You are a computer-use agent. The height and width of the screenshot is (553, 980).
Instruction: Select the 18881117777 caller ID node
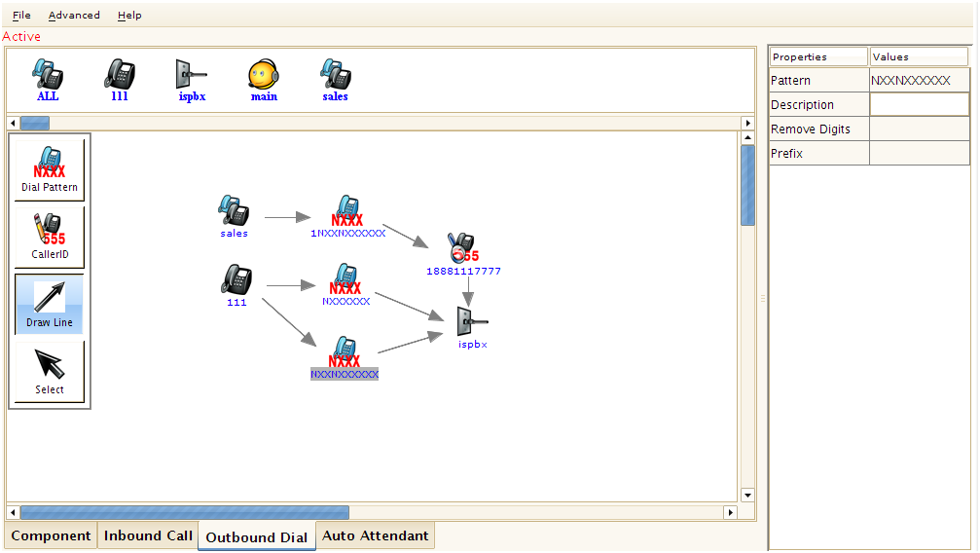[x=462, y=251]
